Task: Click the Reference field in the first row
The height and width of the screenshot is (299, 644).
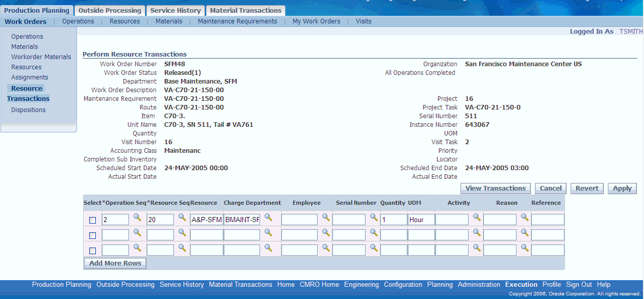Action: pyautogui.click(x=548, y=220)
